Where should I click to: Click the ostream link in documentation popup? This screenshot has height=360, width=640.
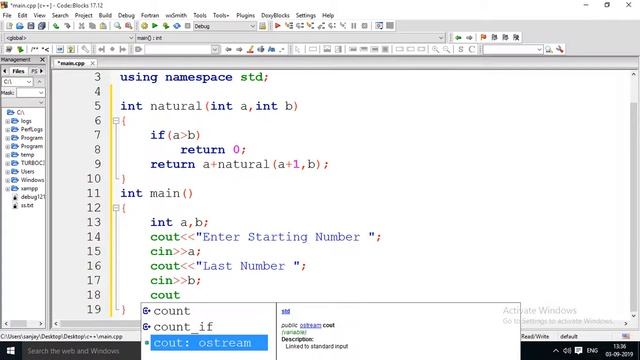pos(310,325)
